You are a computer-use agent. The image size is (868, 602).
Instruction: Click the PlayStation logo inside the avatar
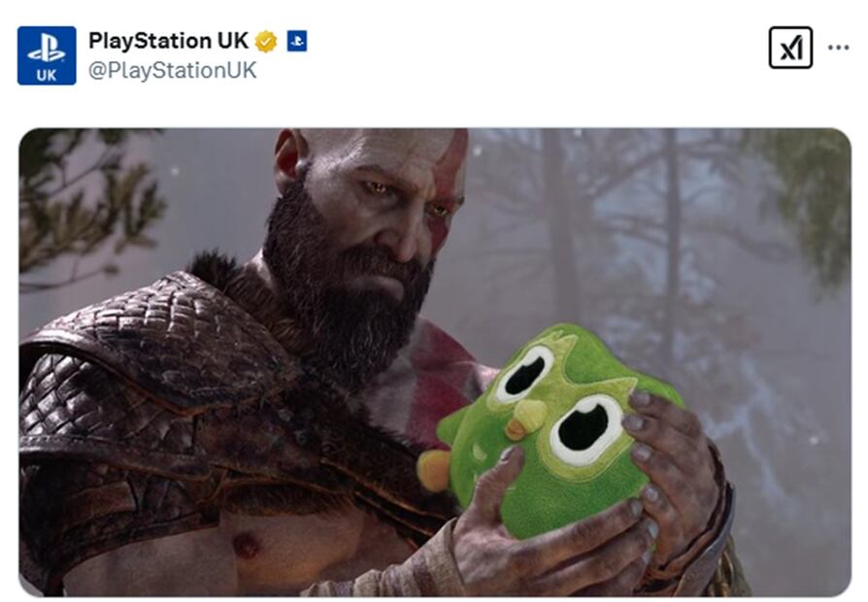[x=47, y=49]
